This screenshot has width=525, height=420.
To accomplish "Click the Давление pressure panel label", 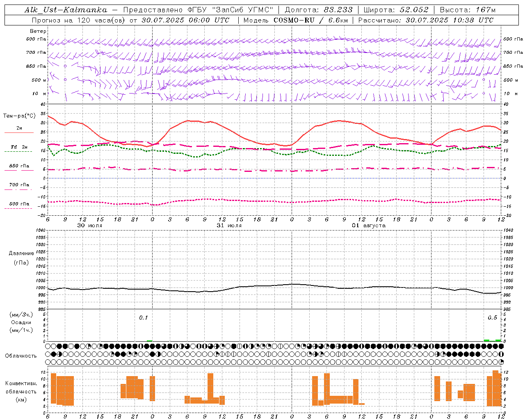I will coord(21,253).
